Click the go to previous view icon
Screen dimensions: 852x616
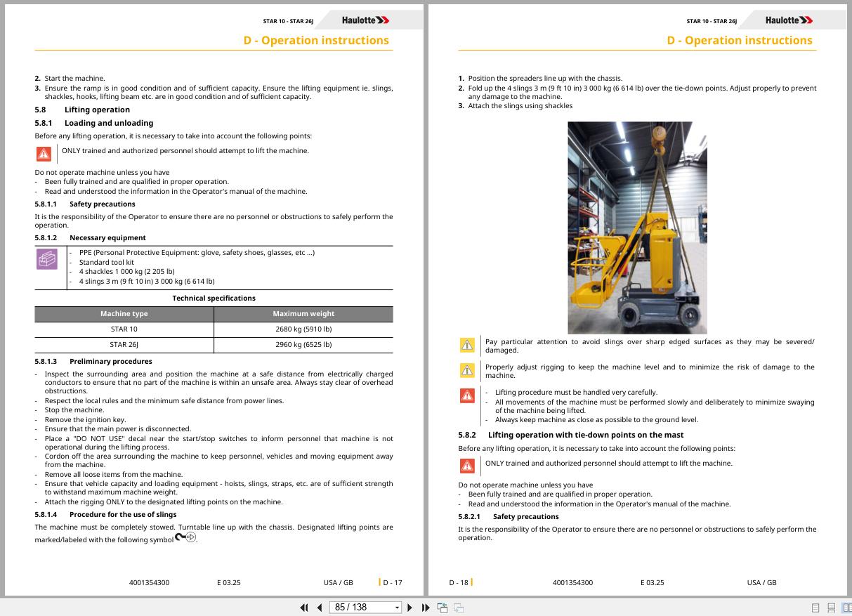(x=443, y=608)
